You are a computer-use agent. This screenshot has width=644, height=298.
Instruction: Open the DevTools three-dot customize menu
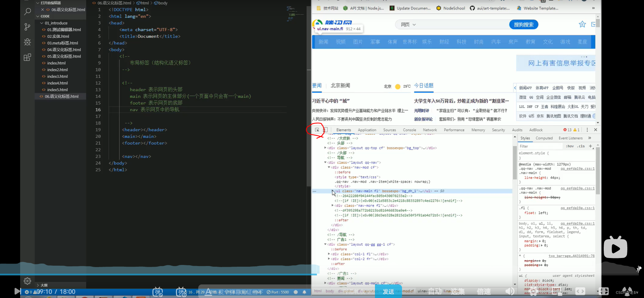(587, 130)
